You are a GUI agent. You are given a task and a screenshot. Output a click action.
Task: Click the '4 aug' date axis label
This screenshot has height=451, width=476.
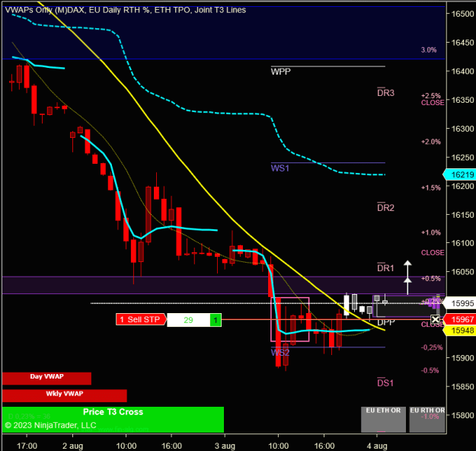click(377, 446)
